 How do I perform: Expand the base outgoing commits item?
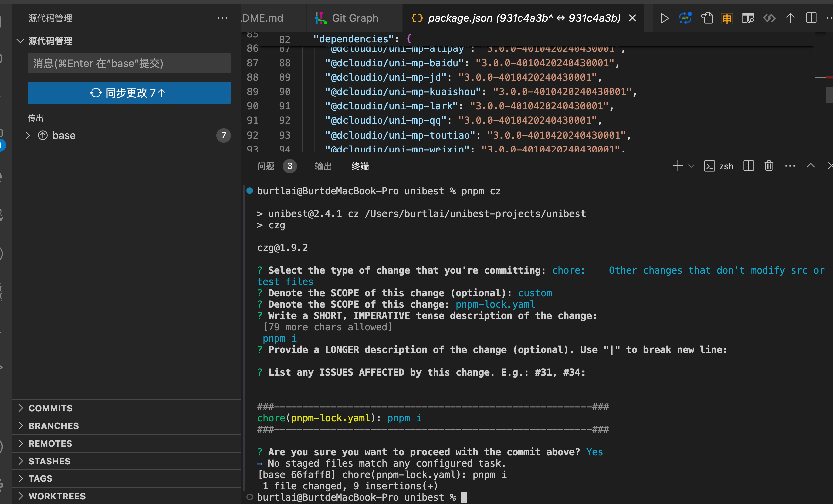28,136
